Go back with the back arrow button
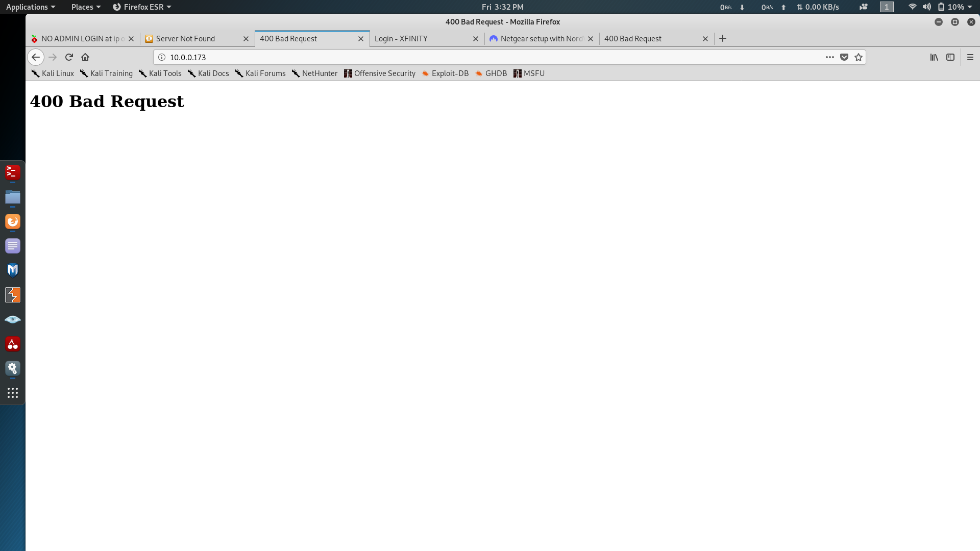The height and width of the screenshot is (551, 980). (x=36, y=57)
